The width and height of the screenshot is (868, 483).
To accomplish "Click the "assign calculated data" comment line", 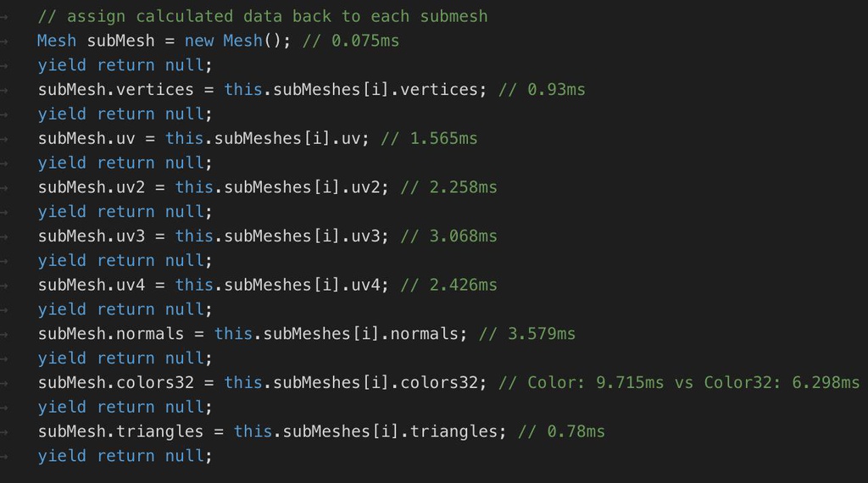I will click(262, 16).
